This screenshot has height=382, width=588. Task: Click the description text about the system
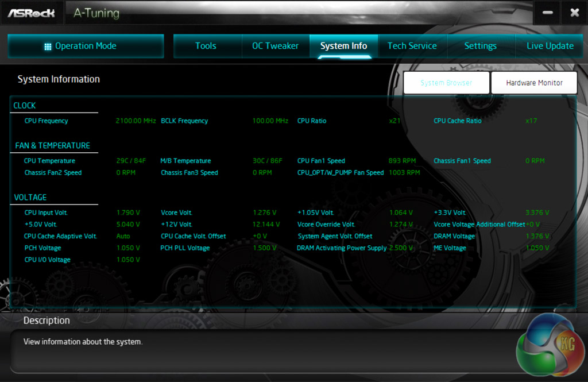[83, 342]
